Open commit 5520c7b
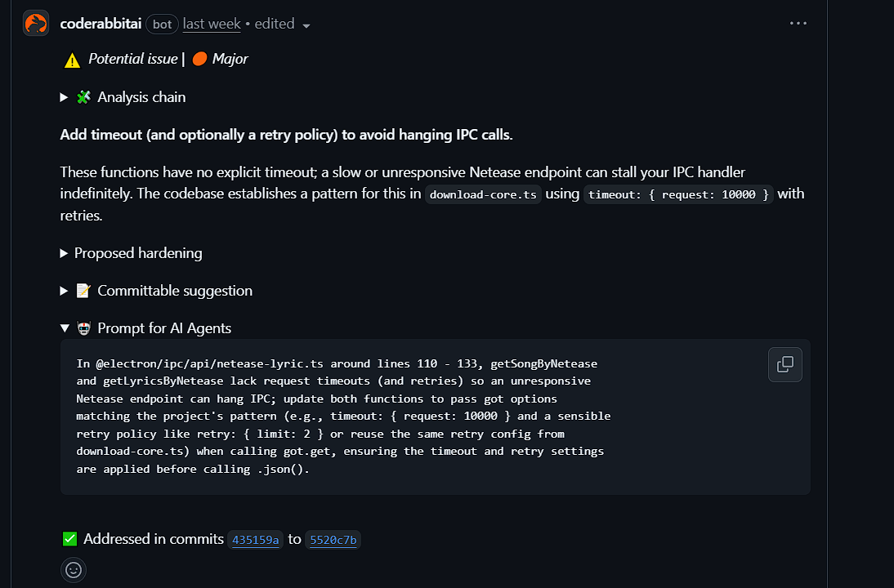Screen dimensions: 894x588 (x=333, y=540)
